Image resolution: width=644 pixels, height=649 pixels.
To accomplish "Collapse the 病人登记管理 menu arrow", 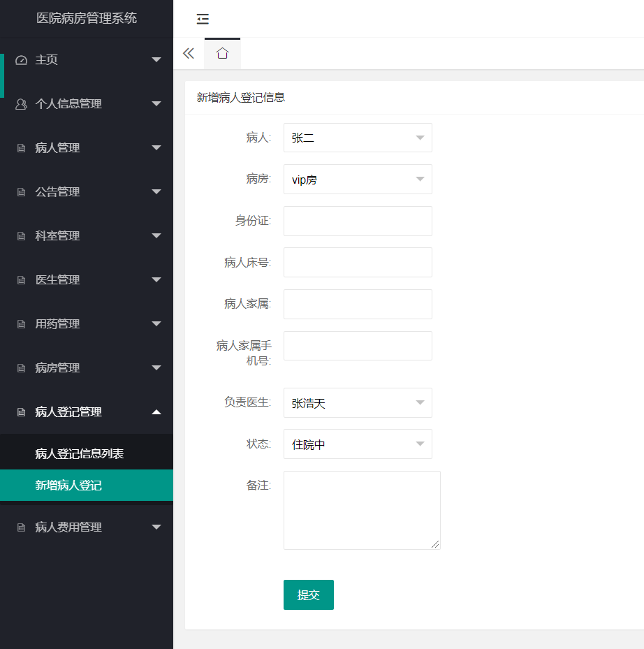I will 156,412.
